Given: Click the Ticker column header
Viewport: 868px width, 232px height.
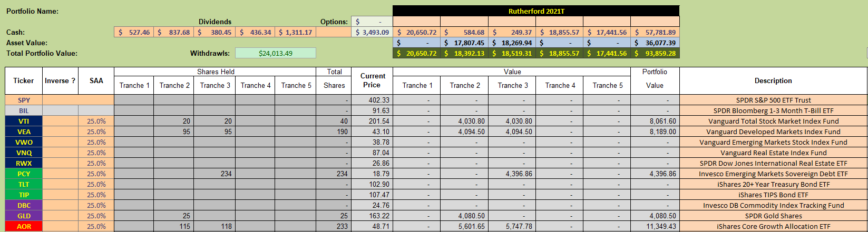Looking at the screenshot, I should point(24,81).
